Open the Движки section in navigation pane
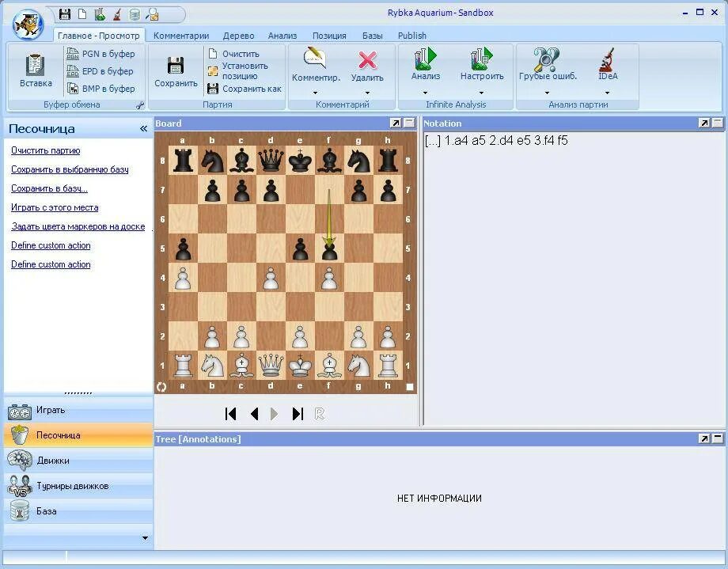 pyautogui.click(x=78, y=461)
